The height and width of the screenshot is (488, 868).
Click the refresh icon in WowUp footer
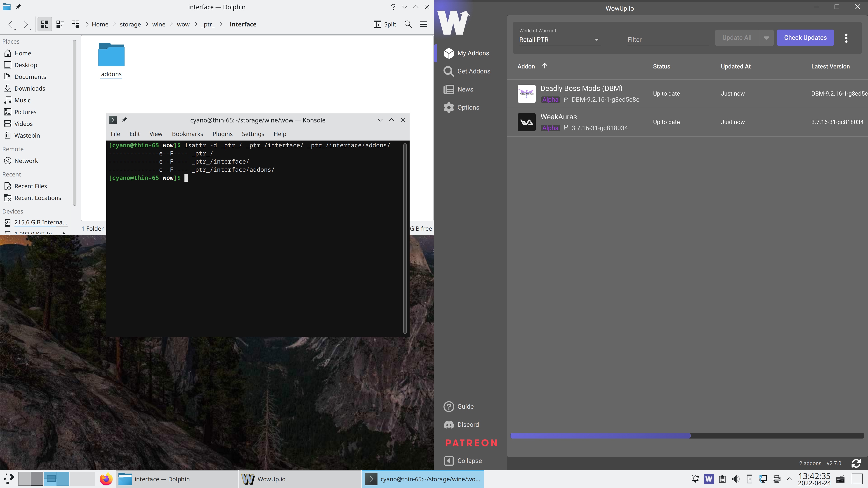[856, 463]
